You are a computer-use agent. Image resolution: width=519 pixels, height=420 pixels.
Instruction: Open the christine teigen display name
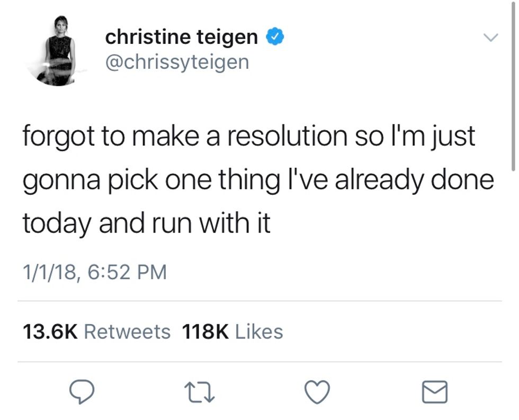[181, 37]
